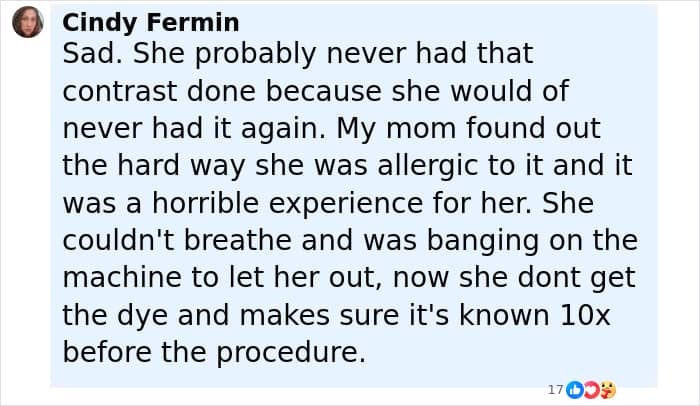
Task: Click the red heart Love reaction icon
Action: pyautogui.click(x=590, y=389)
